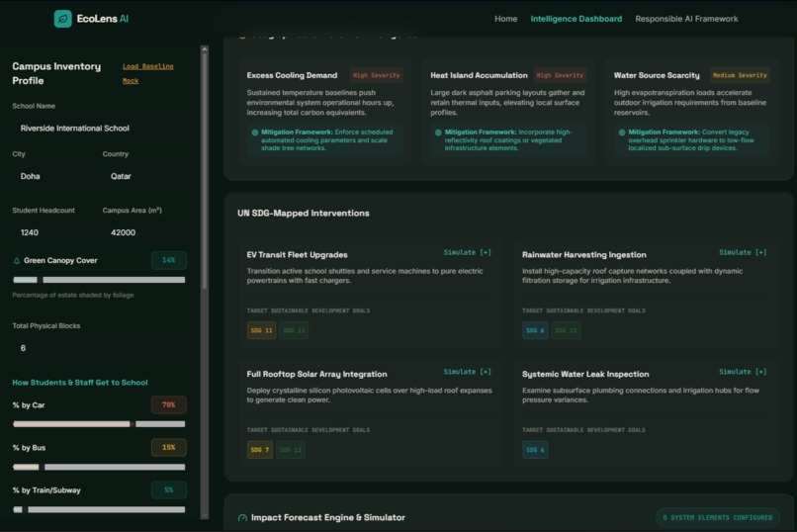The height and width of the screenshot is (532, 797).
Task: Click the Load Baseline Mock link
Action: click(148, 73)
